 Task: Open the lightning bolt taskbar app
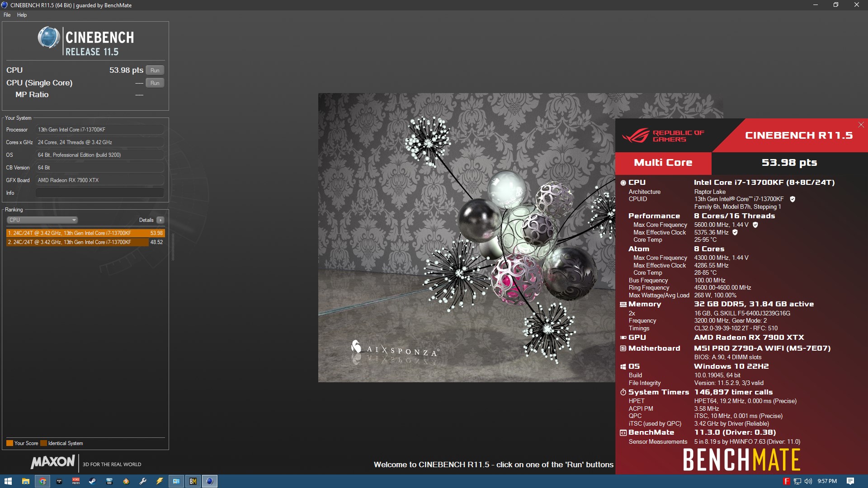159,481
